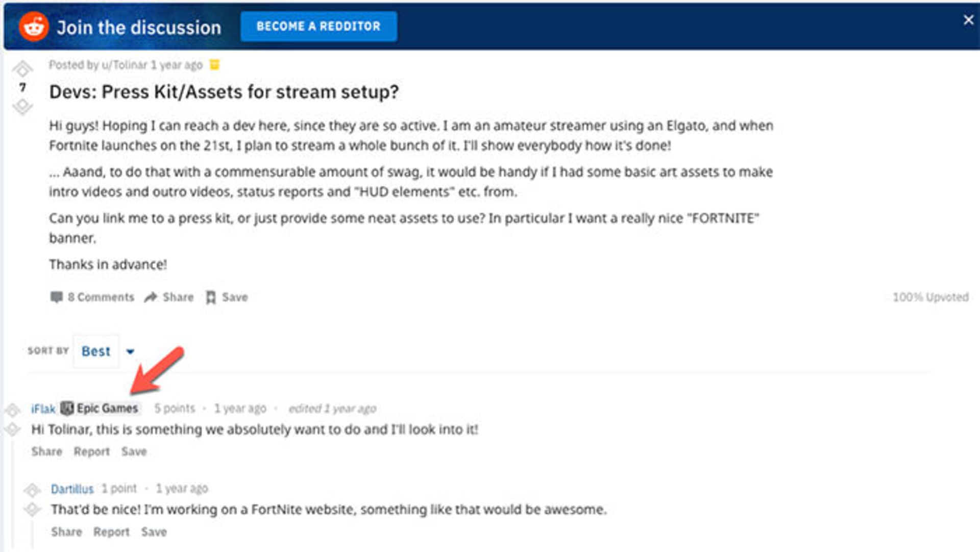Click the Become a Redditor button
The height and width of the screenshot is (552, 980).
coord(318,27)
